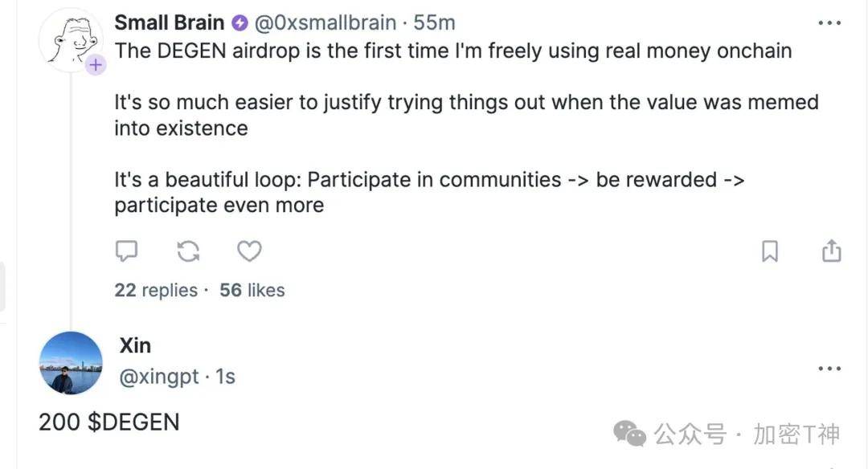View the 22 replies list

(x=156, y=290)
